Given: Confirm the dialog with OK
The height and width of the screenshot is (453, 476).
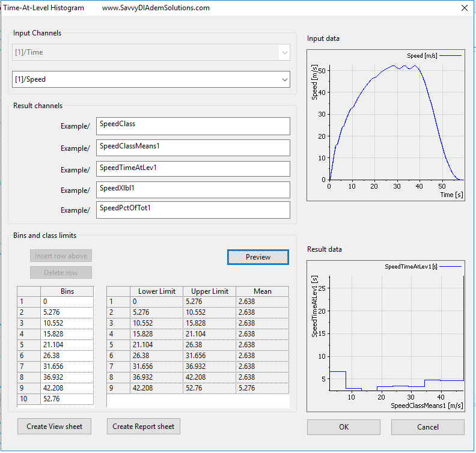Looking at the screenshot, I should pyautogui.click(x=343, y=427).
